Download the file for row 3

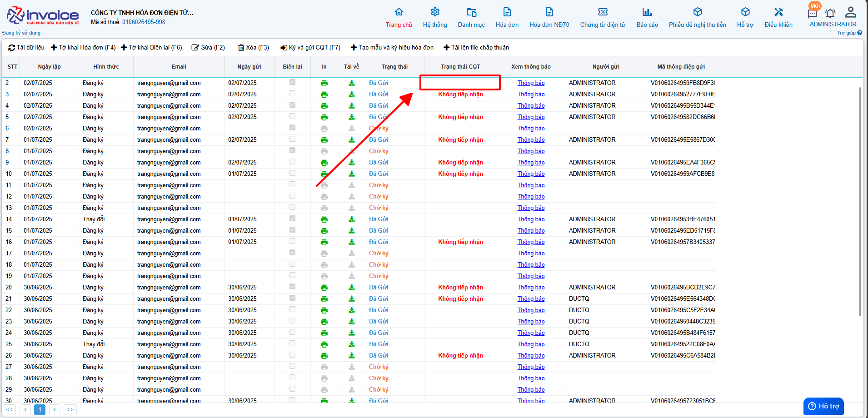351,95
